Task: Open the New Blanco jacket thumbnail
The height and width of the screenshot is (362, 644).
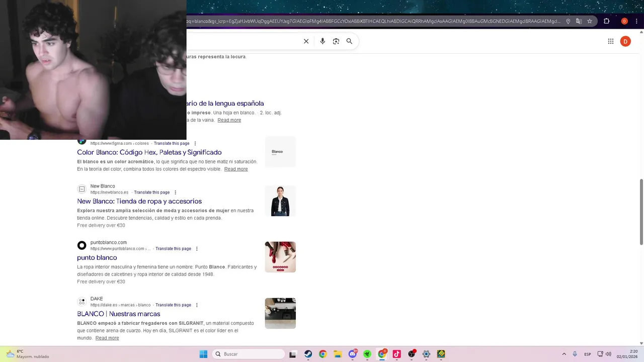Action: pyautogui.click(x=280, y=201)
